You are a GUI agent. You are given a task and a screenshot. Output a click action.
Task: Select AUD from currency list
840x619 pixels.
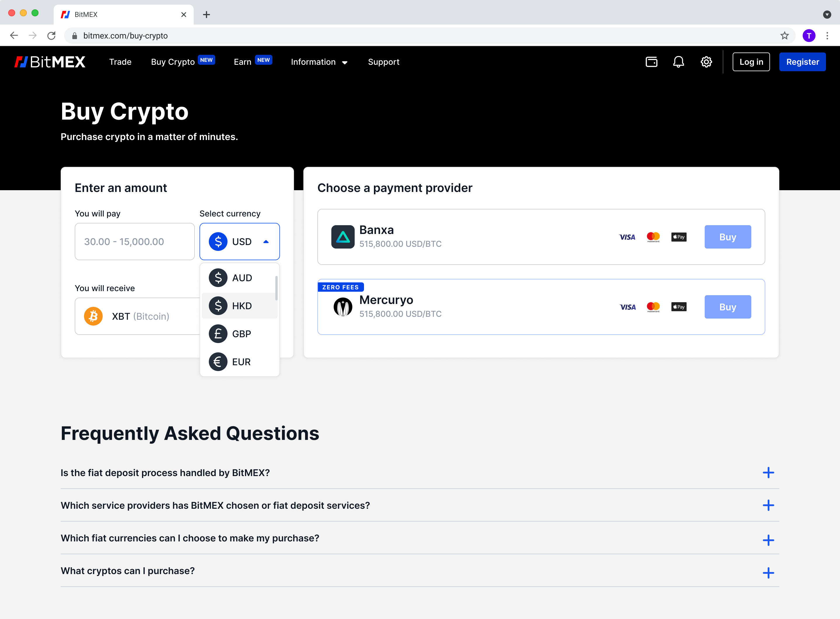[239, 278]
